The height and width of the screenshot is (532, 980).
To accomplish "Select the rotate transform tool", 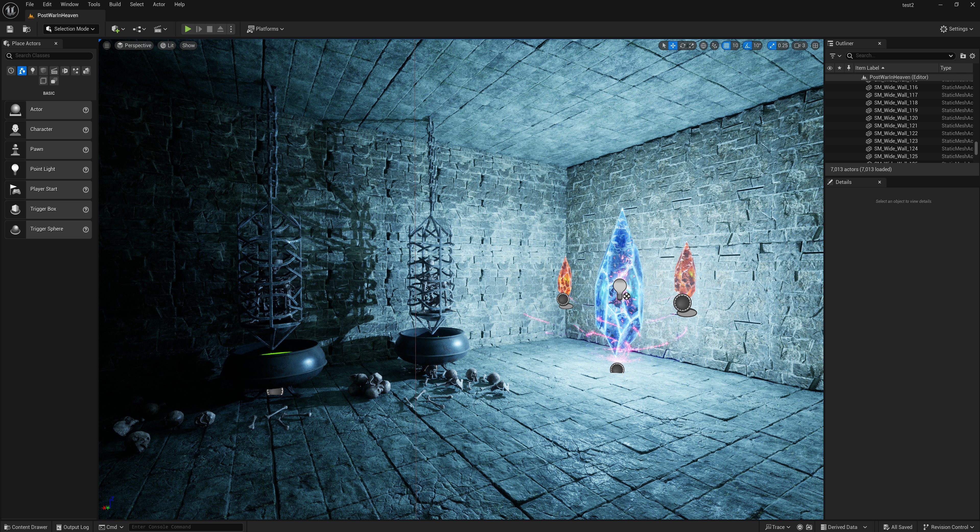I will pos(682,46).
